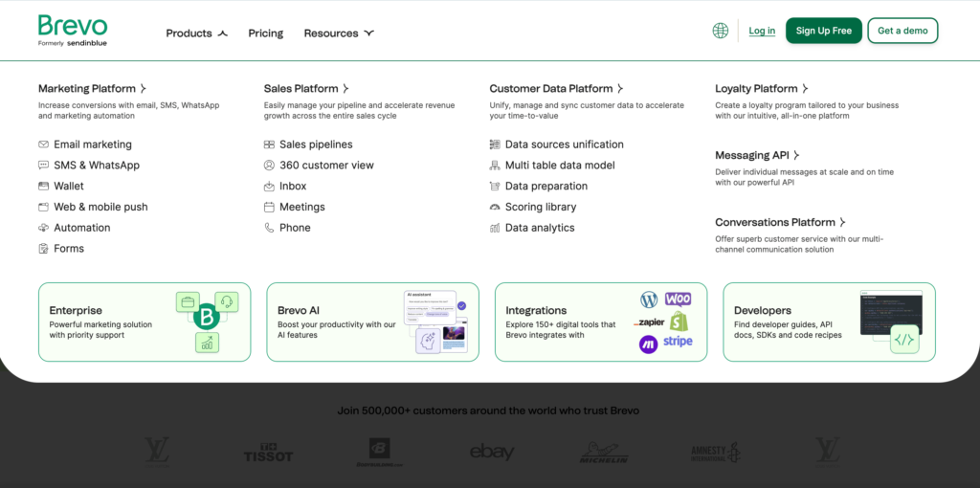Click the Automation cloud icon

click(43, 228)
